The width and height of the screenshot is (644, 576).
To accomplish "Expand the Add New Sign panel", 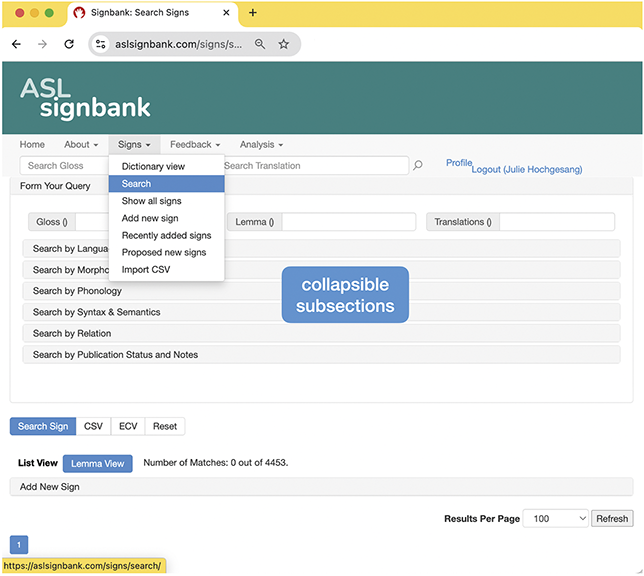I will tap(321, 487).
